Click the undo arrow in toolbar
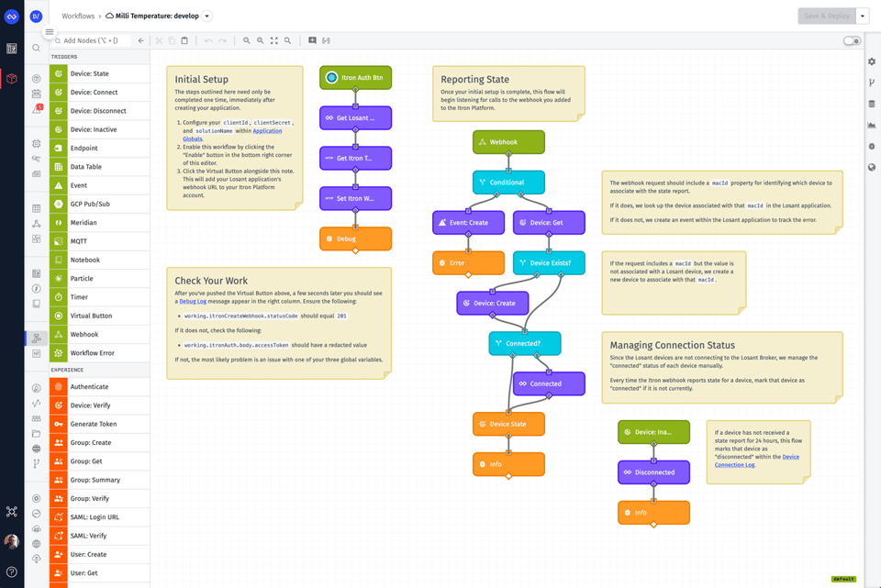 tap(208, 41)
